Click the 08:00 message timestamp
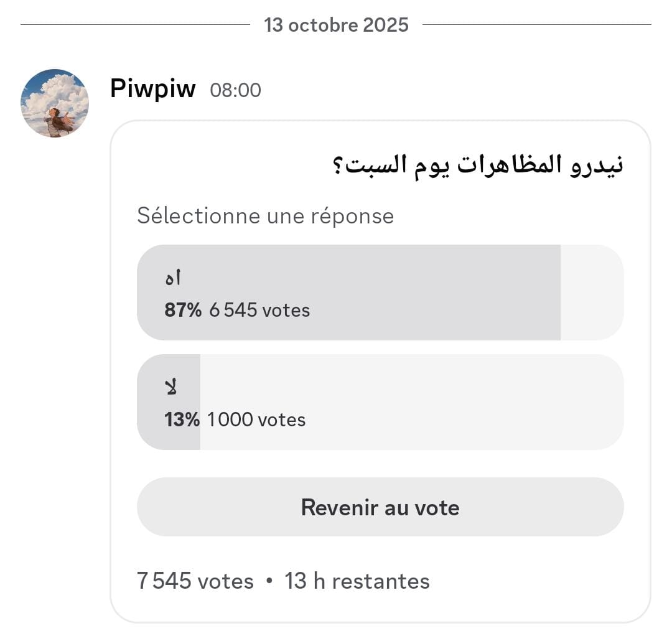Screen dimensions: 672x641 click(235, 90)
